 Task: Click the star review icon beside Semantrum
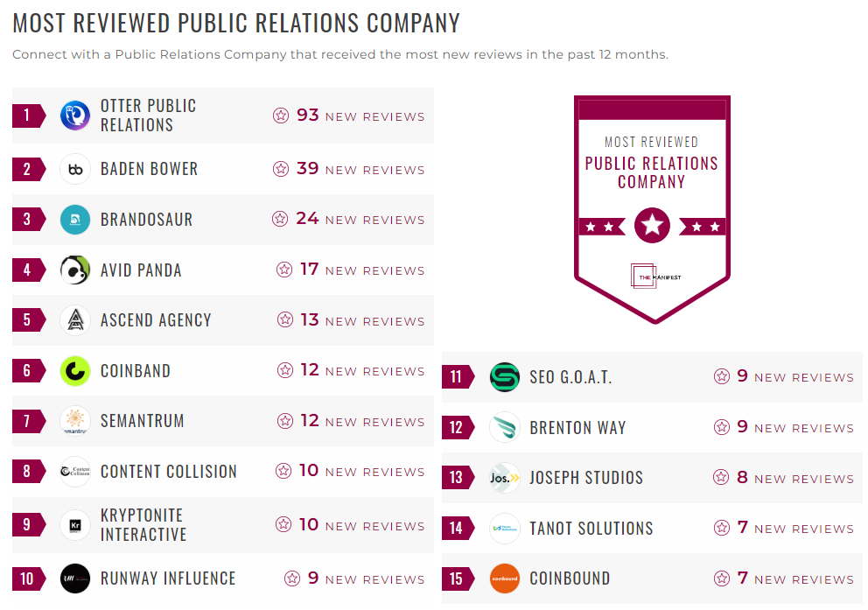coord(283,421)
